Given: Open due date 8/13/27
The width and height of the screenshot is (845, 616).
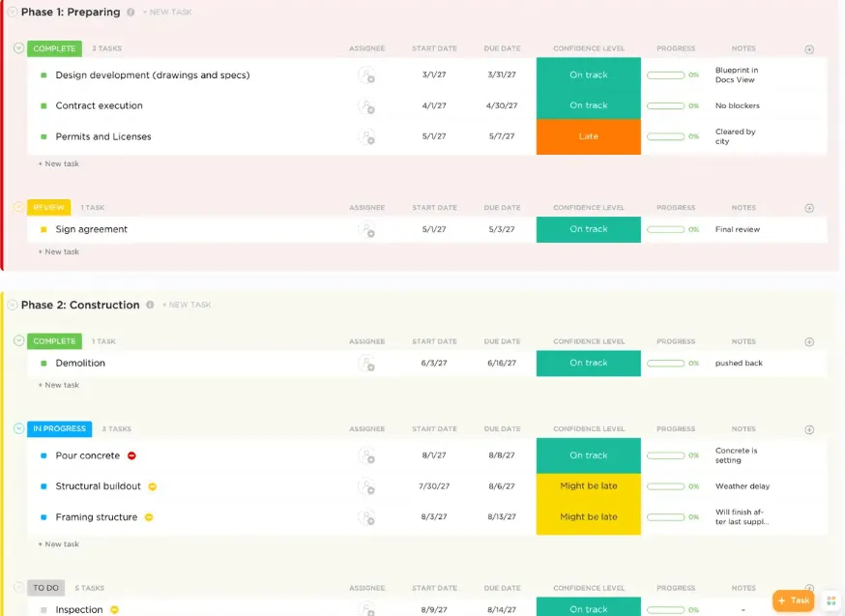Looking at the screenshot, I should 502,516.
